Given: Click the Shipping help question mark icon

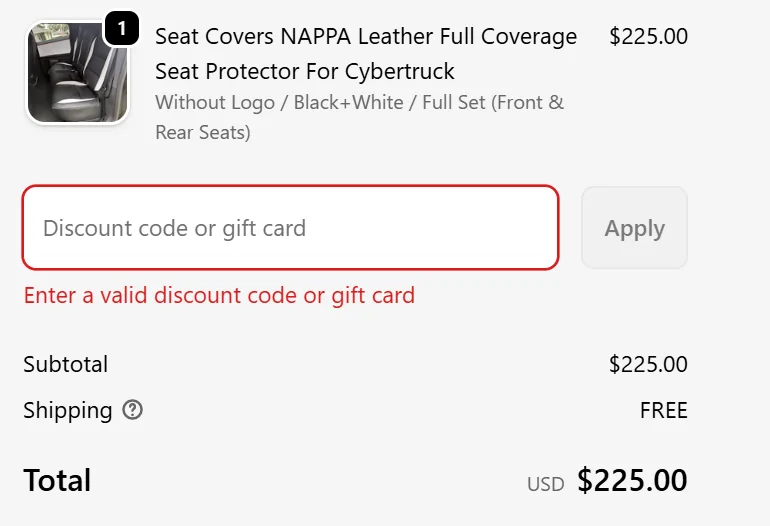Looking at the screenshot, I should point(133,410).
